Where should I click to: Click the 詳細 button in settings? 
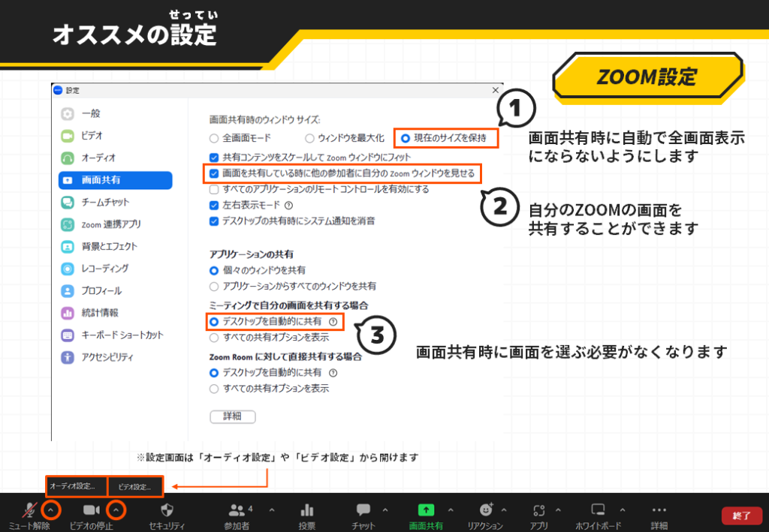tap(232, 416)
